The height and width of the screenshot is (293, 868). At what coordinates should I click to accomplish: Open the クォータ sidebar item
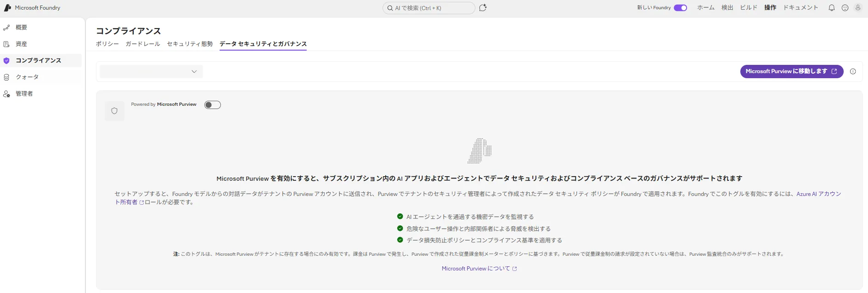coord(41,77)
